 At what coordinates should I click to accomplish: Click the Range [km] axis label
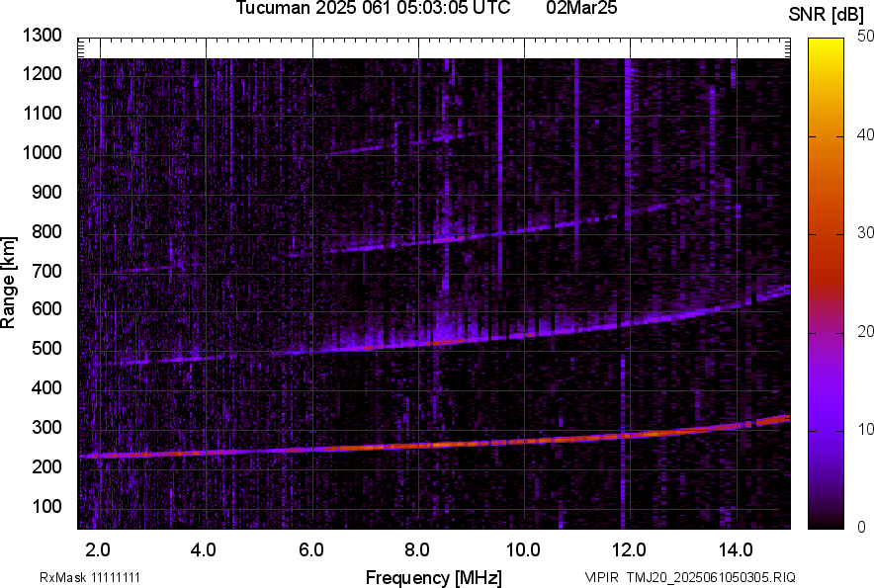(9, 283)
